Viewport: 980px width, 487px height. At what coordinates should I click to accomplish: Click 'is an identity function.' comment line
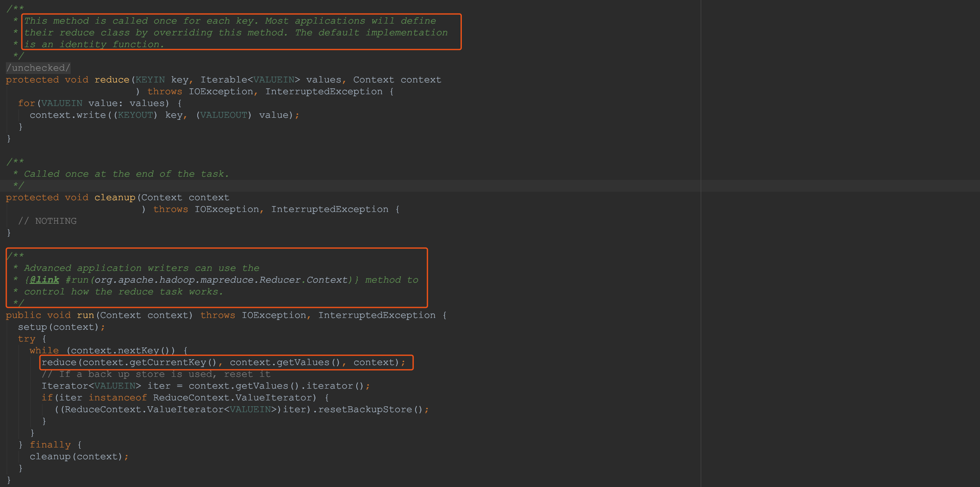click(x=94, y=44)
